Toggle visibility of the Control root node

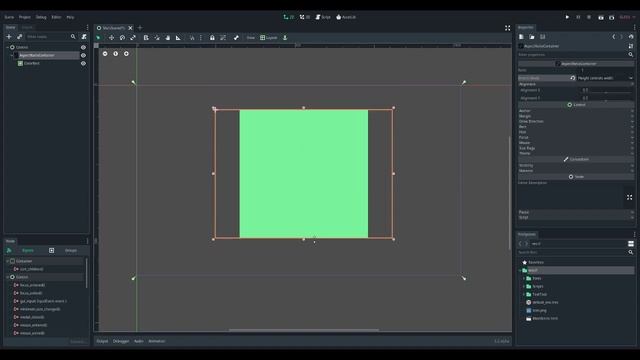point(83,47)
